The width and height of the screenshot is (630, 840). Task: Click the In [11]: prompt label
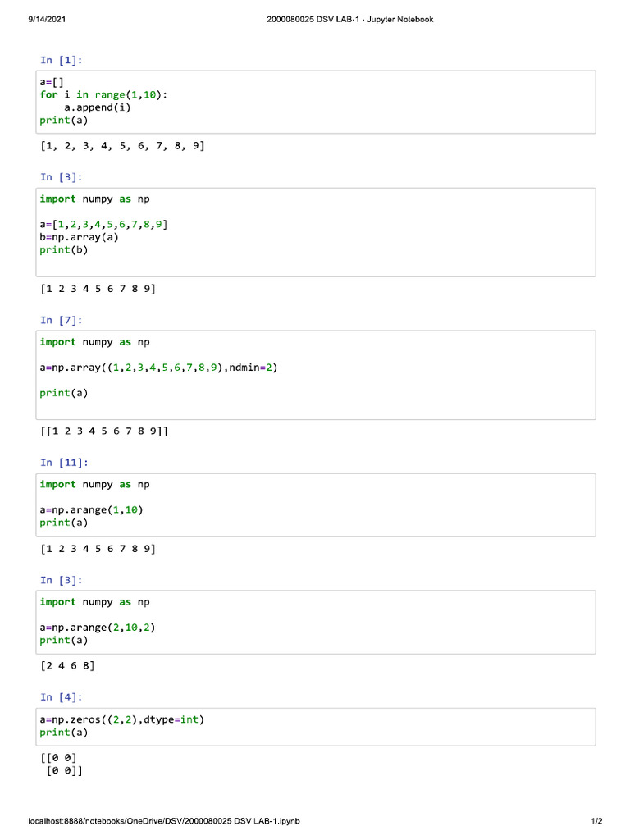64,463
